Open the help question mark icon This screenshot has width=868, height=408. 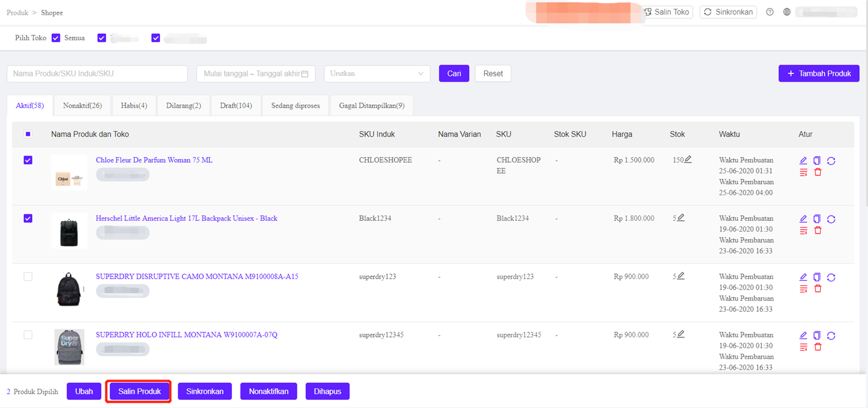770,12
